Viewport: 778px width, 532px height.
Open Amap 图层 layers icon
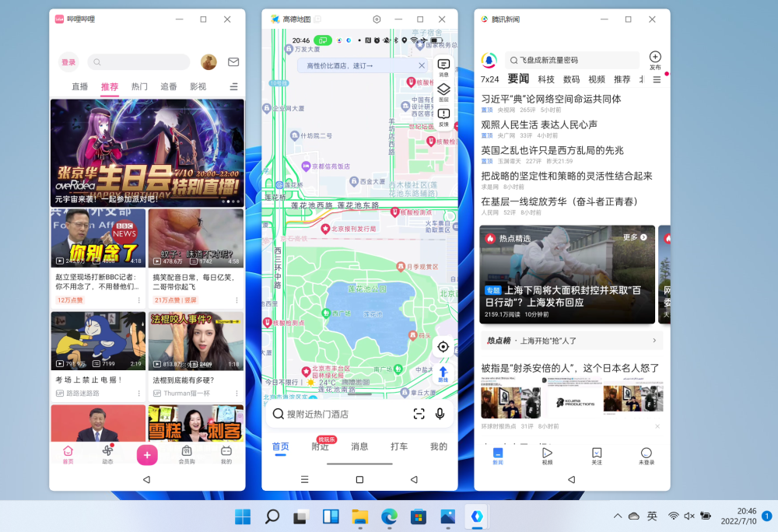pyautogui.click(x=443, y=93)
